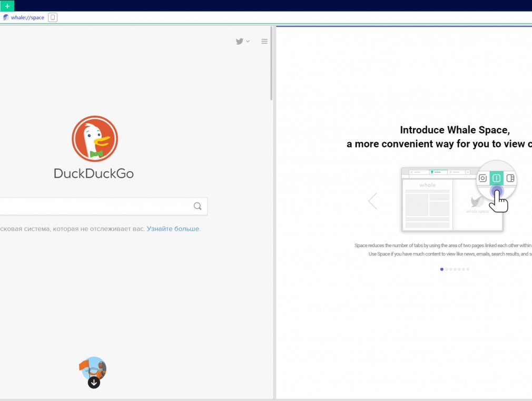Click the Whale logo icon beside whale://space
The height and width of the screenshot is (401, 532).
pos(6,17)
